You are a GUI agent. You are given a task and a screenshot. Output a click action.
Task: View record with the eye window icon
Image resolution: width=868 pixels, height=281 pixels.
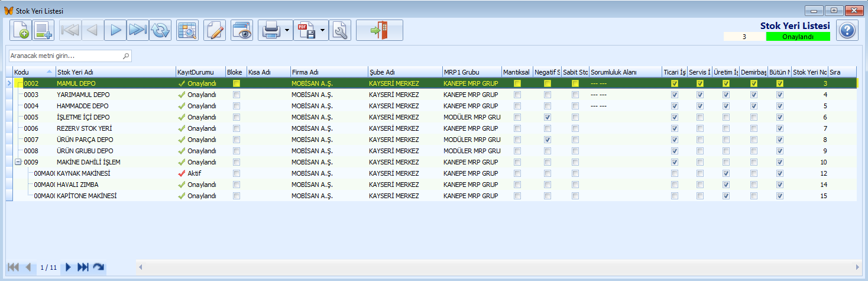(241, 30)
